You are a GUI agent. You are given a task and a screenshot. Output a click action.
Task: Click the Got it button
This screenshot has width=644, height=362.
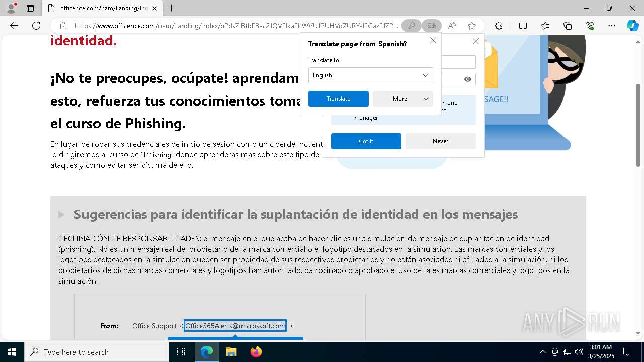point(366,141)
